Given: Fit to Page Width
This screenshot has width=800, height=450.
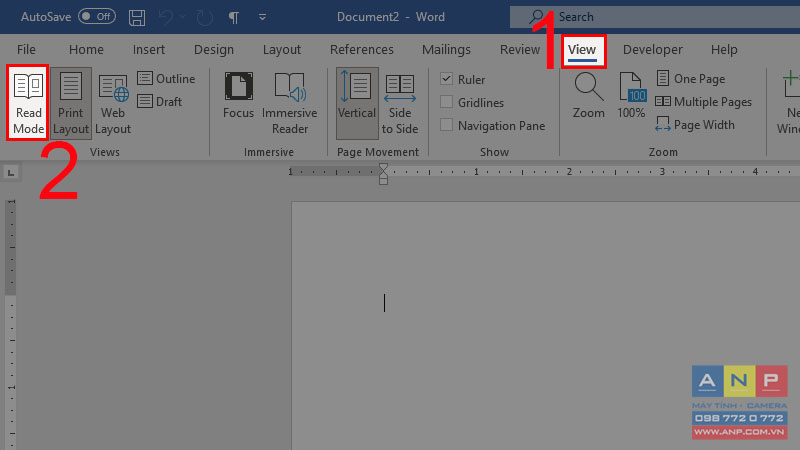Looking at the screenshot, I should tap(695, 124).
